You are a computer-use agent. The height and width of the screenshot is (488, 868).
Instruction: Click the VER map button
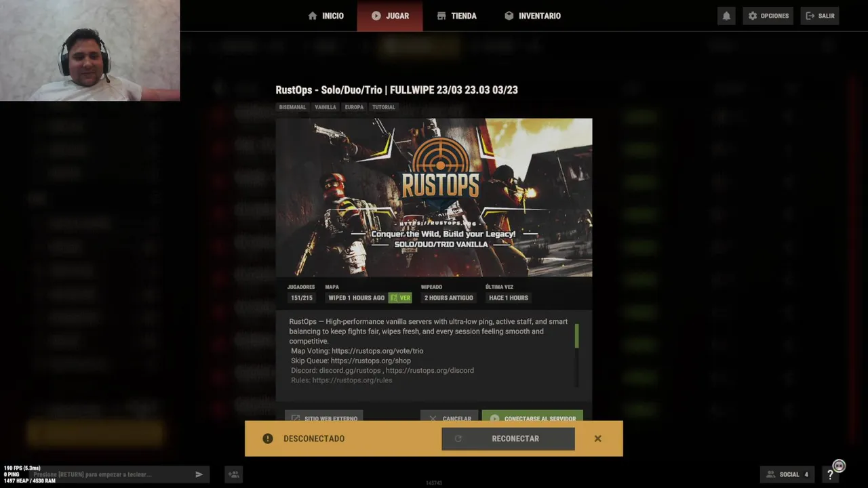tap(400, 298)
